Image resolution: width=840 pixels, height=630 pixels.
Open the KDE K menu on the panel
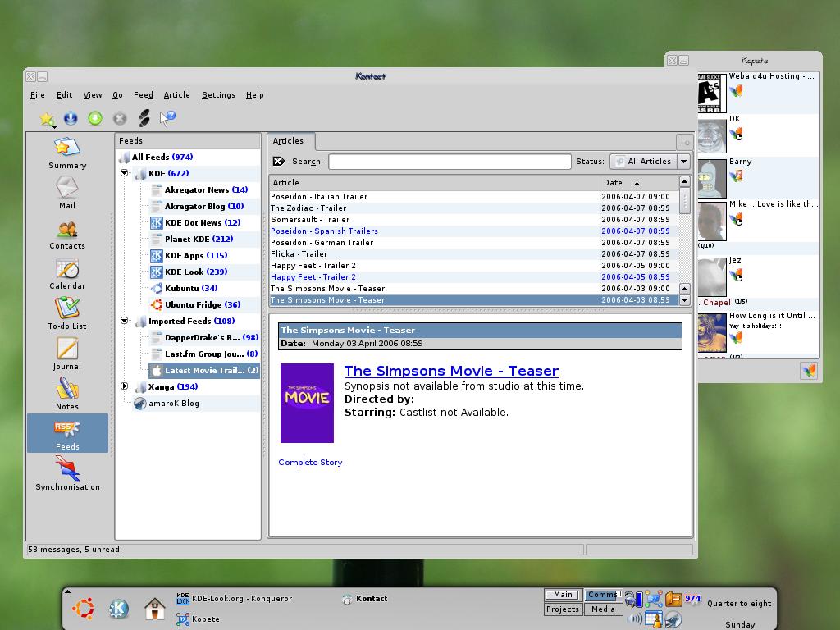tap(118, 609)
